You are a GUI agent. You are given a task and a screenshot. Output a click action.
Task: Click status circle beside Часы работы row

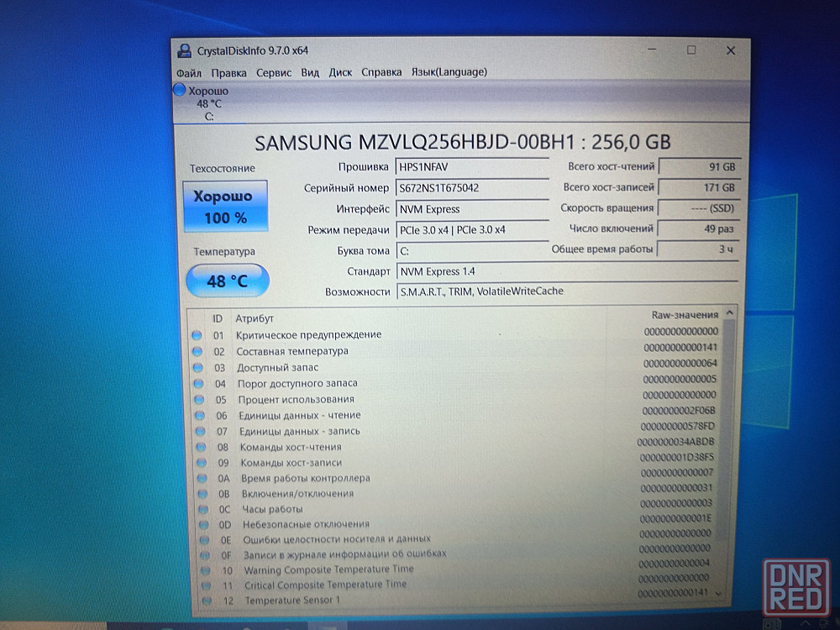coord(202,509)
